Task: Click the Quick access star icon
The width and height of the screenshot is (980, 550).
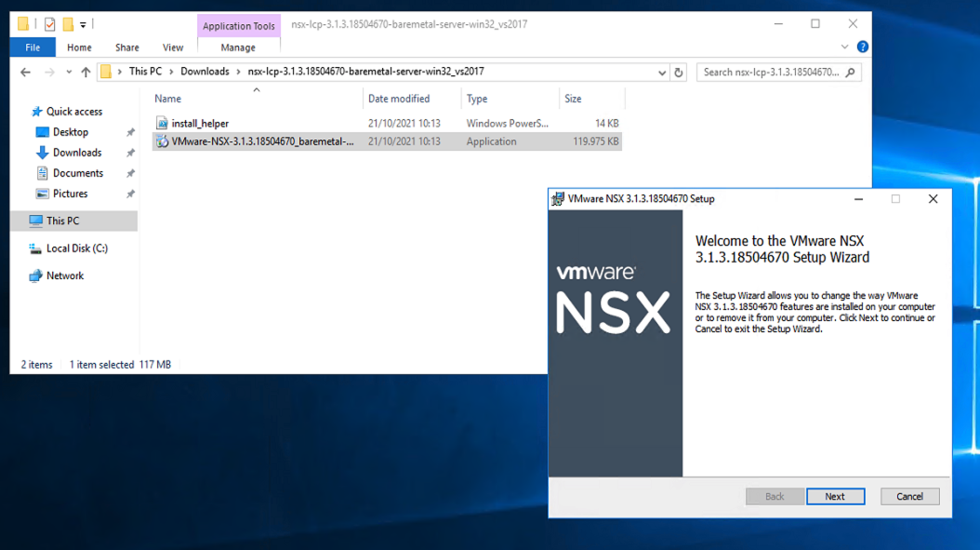Action: click(37, 112)
